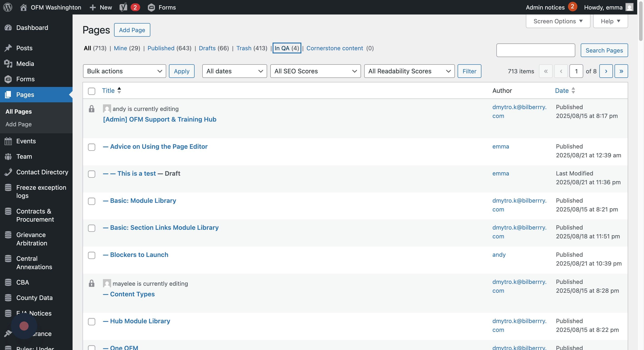Open the Bulk actions dropdown
The image size is (644, 350).
(124, 71)
